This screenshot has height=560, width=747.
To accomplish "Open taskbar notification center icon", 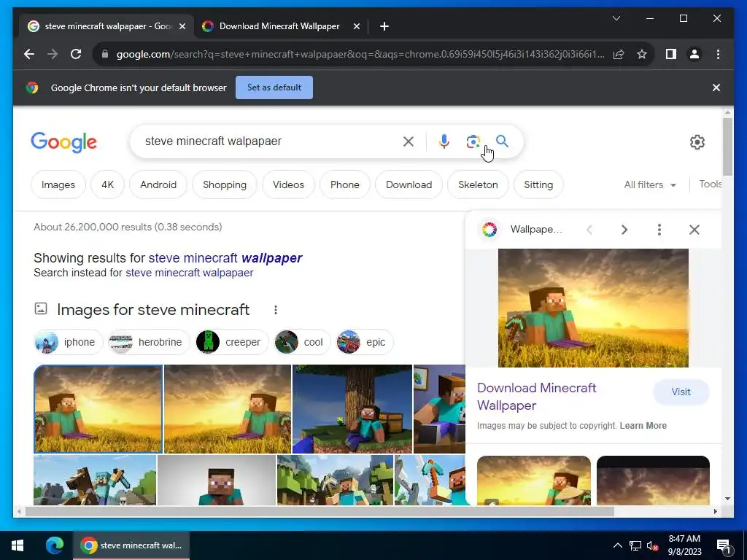I will pyautogui.click(x=723, y=545).
